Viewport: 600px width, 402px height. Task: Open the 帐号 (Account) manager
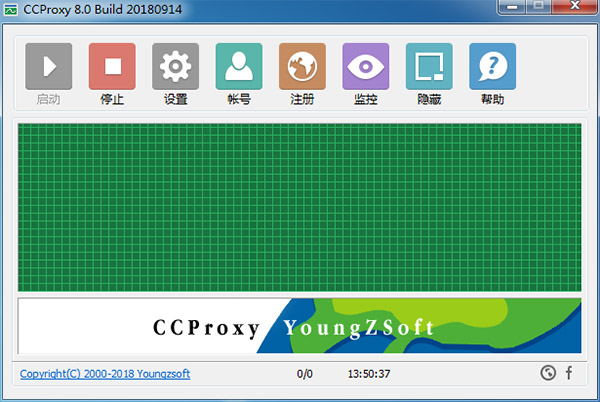(239, 67)
